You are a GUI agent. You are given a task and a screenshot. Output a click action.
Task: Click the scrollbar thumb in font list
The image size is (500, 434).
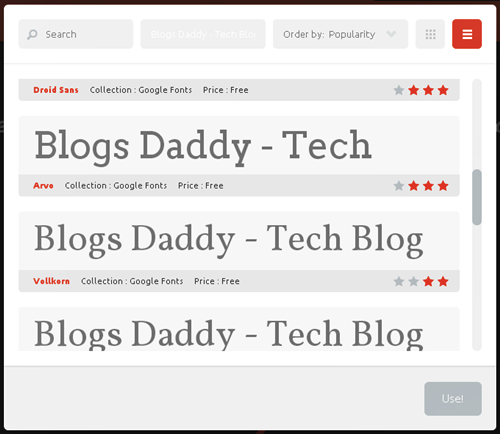pos(477,197)
